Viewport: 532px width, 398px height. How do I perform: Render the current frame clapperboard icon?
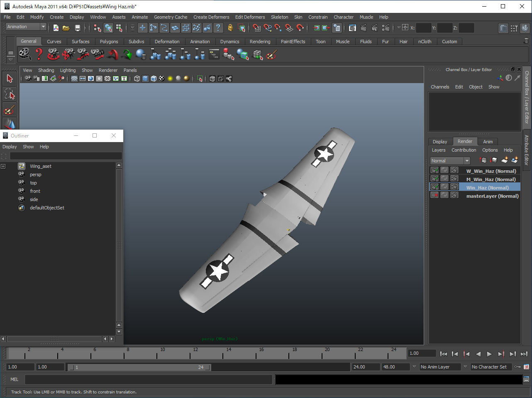[364, 28]
